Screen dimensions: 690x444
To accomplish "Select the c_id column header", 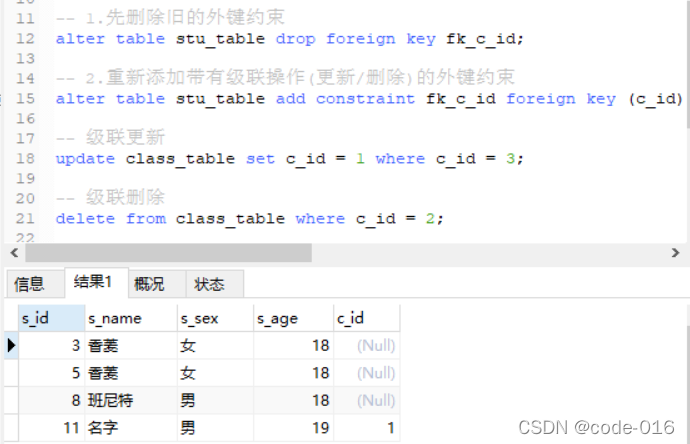I will click(367, 318).
